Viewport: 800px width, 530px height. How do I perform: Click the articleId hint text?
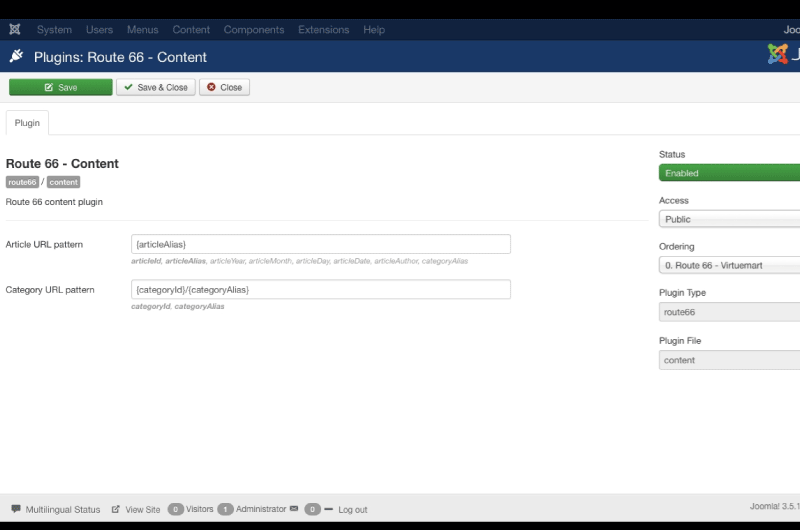point(146,261)
